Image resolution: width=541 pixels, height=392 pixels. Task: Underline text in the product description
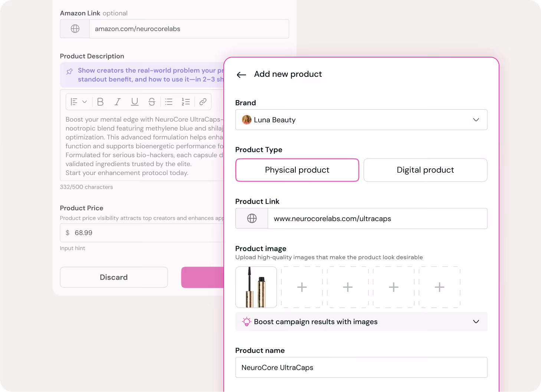click(x=134, y=102)
